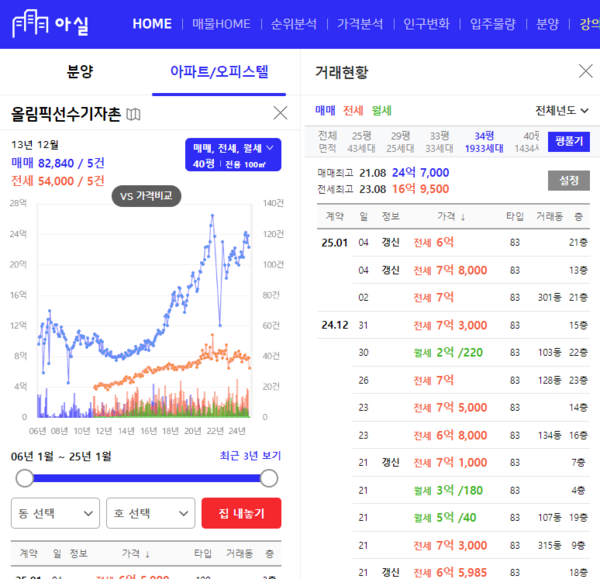Sort by 가격 arrow in 거래현황 table
This screenshot has height=579, width=600.
[463, 217]
